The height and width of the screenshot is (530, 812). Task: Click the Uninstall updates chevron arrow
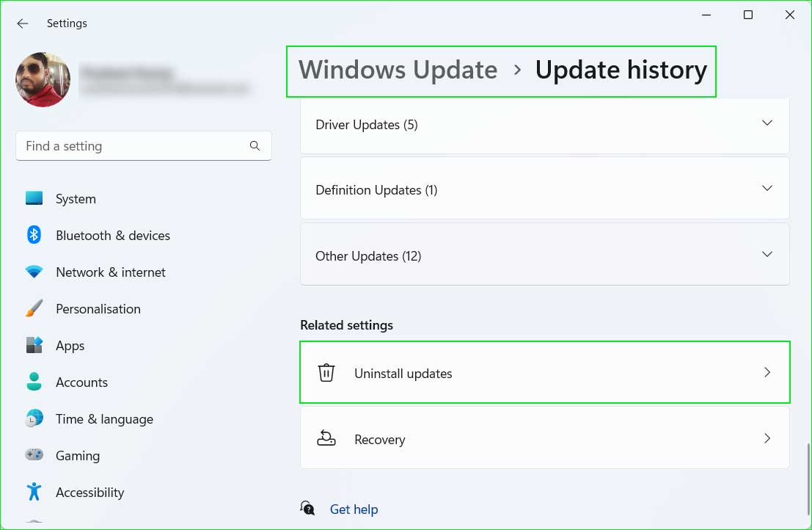click(767, 372)
